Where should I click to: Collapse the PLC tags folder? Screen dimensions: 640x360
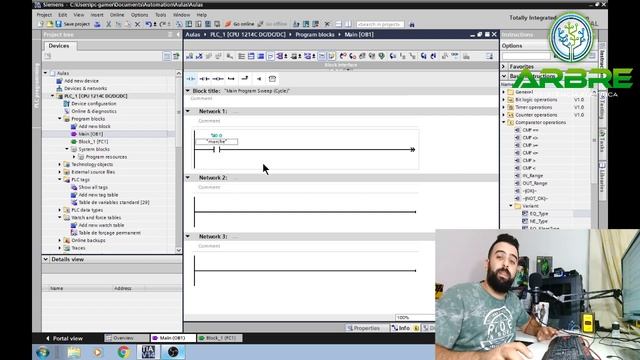click(60, 180)
